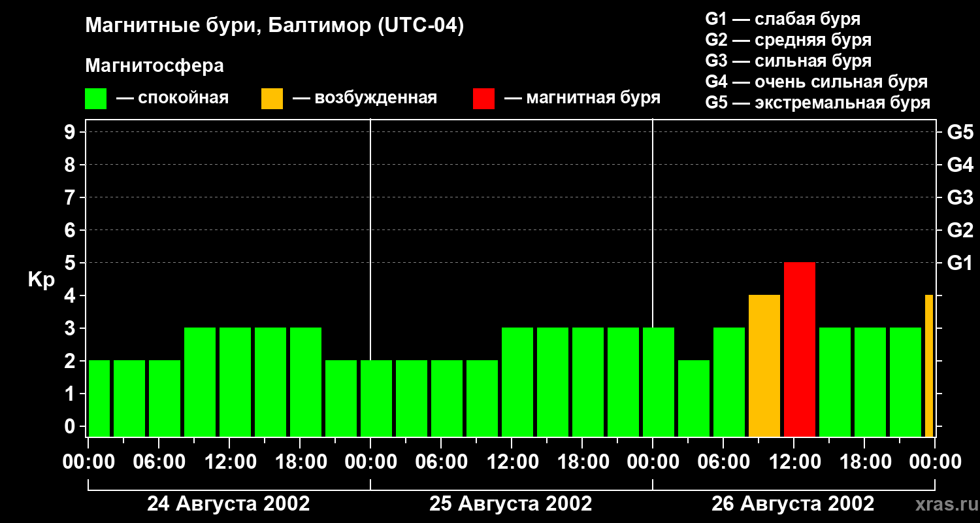Click the "Kp" axis title
Image resolution: width=980 pixels, height=523 pixels.
pos(41,280)
